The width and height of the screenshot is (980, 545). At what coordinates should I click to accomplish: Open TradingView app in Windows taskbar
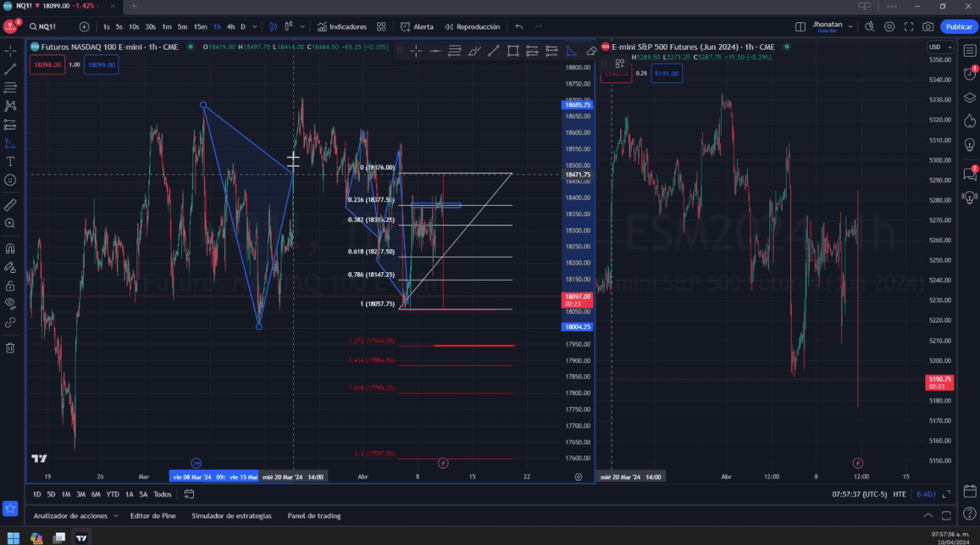point(82,538)
